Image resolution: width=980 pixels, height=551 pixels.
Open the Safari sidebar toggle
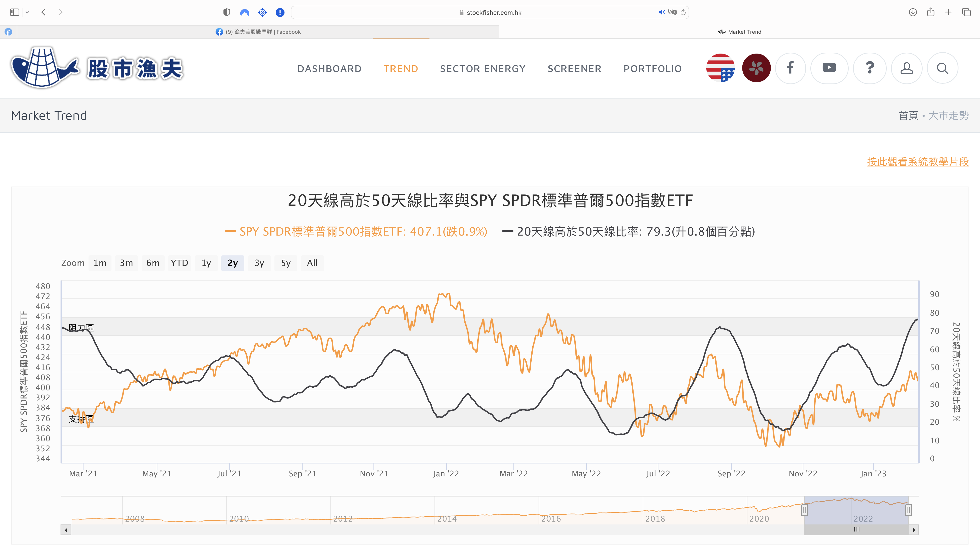tap(14, 12)
